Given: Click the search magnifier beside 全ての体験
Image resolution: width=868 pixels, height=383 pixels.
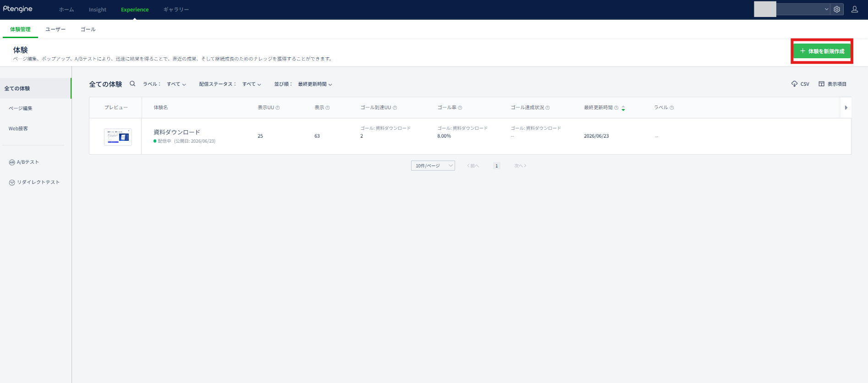Looking at the screenshot, I should click(x=132, y=84).
